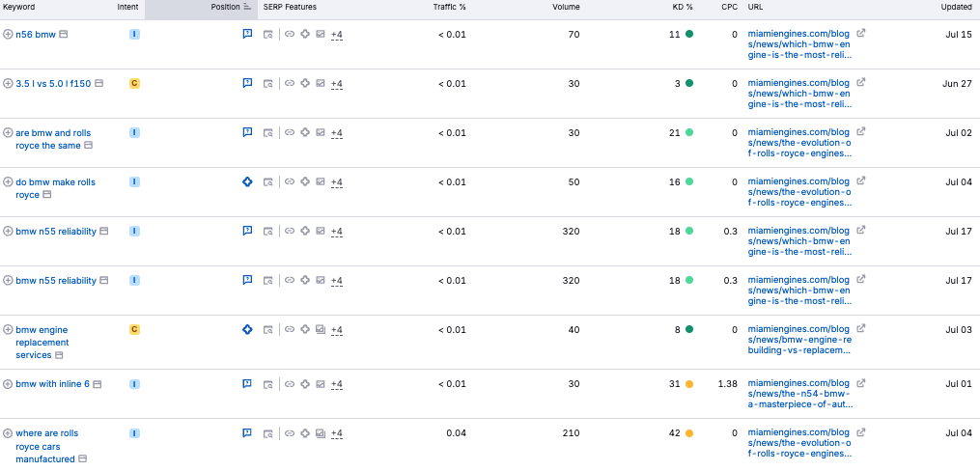
Task: Open SERP snapshot icon beside '3.5 l vs 5.0 l f150'
Action: coord(98,83)
